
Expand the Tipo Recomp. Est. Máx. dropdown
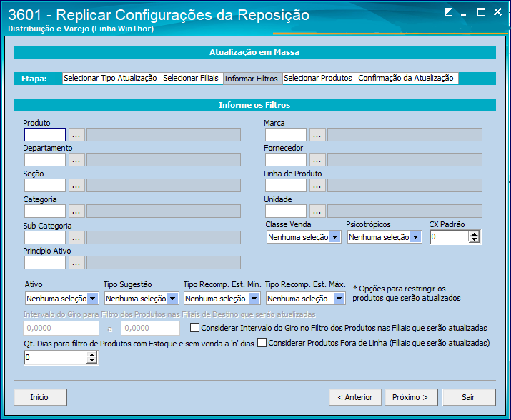tap(339, 299)
